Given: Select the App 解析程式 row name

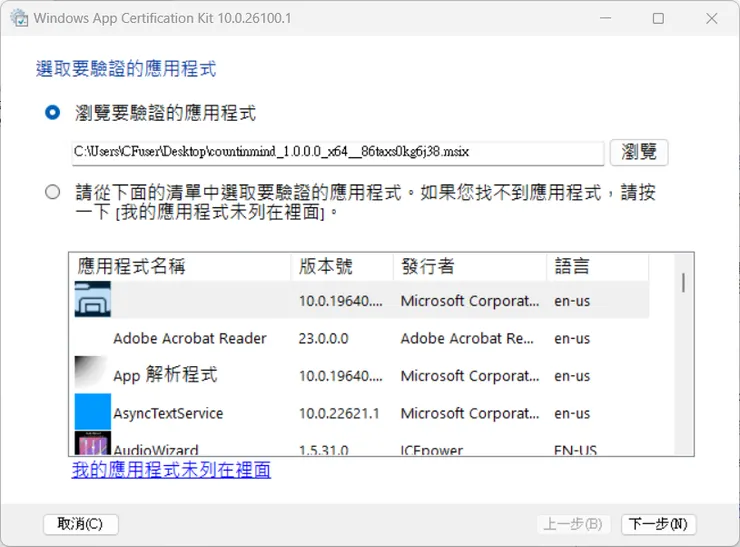Looking at the screenshot, I should click(x=165, y=375).
